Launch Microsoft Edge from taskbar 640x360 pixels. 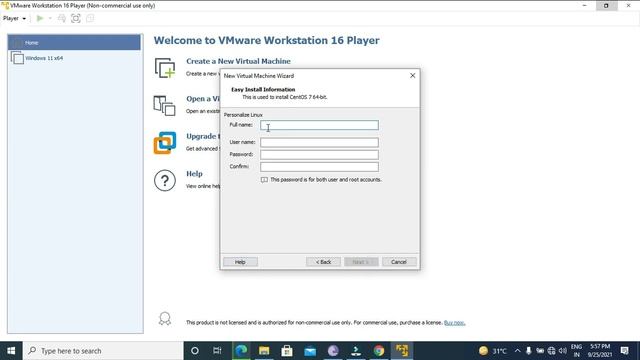[241, 351]
